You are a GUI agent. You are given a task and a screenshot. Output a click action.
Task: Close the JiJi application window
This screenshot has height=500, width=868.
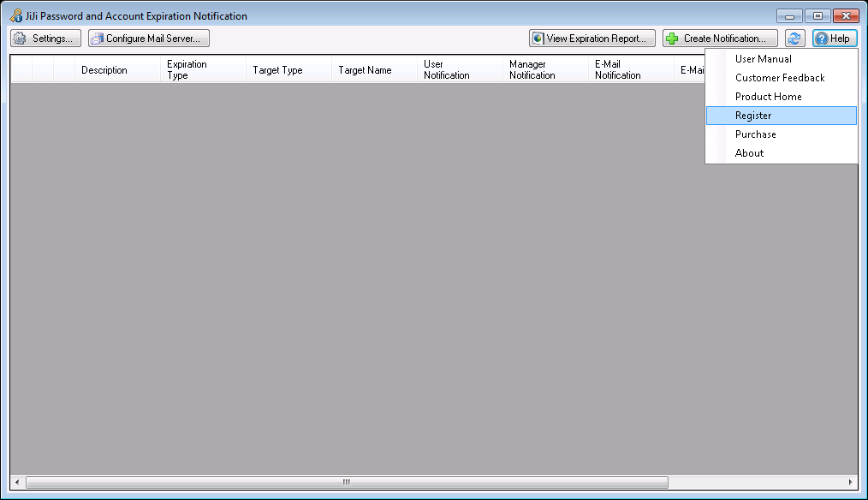point(846,16)
